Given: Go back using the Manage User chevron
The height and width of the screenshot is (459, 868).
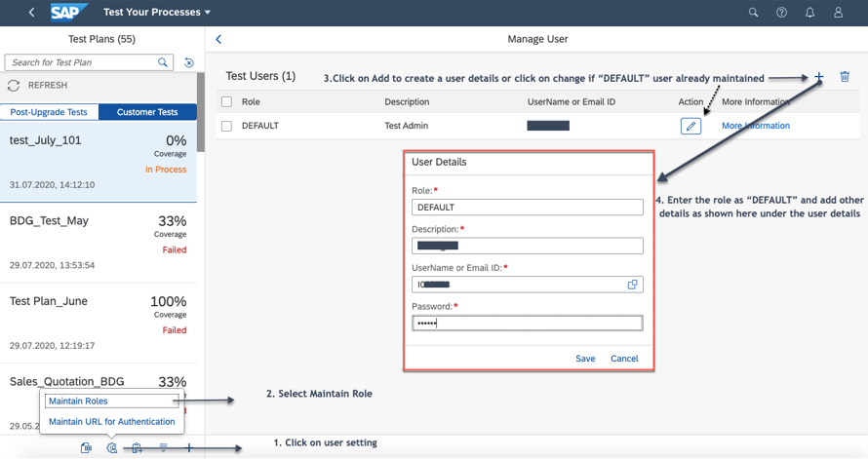Looking at the screenshot, I should [218, 39].
